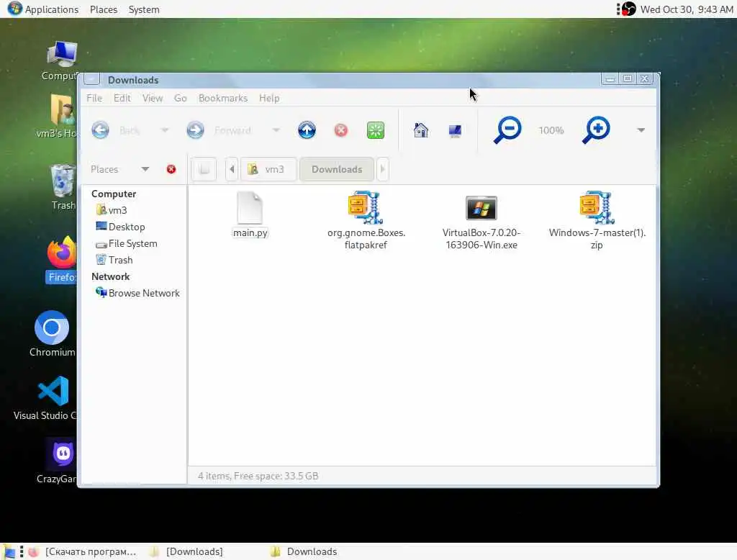Open the Computer desktop icon
The width and height of the screenshot is (737, 560).
(x=62, y=55)
